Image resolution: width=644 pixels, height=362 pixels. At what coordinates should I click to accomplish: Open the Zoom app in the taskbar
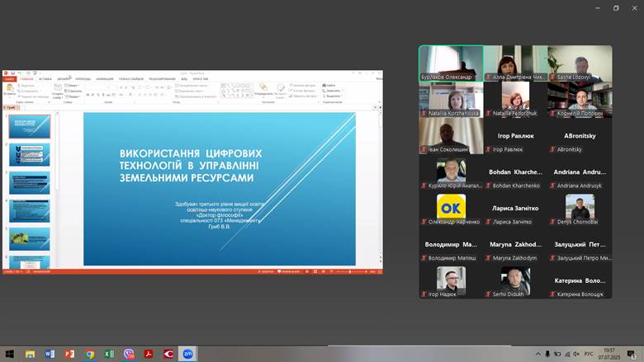pos(188,354)
